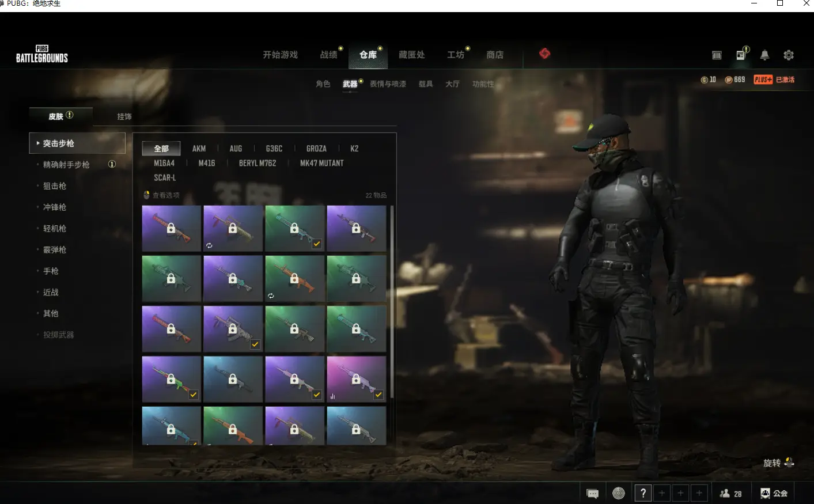This screenshot has height=504, width=814.
Task: Switch to the 挂饰 tab
Action: click(124, 116)
